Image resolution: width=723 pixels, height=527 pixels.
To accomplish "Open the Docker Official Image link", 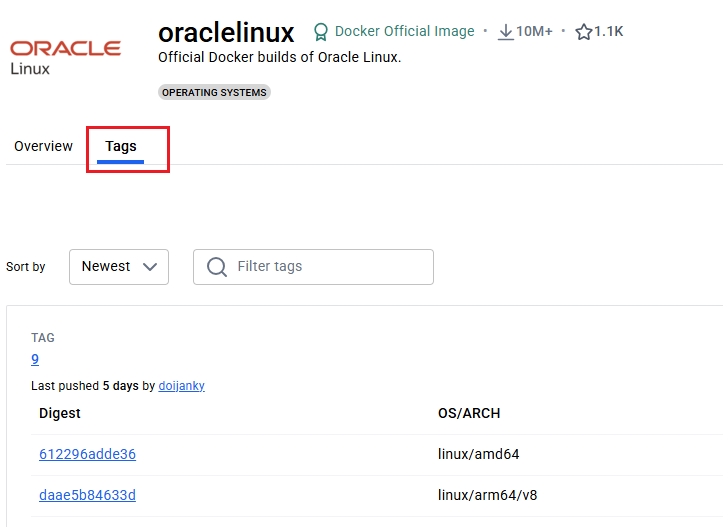I will point(404,31).
